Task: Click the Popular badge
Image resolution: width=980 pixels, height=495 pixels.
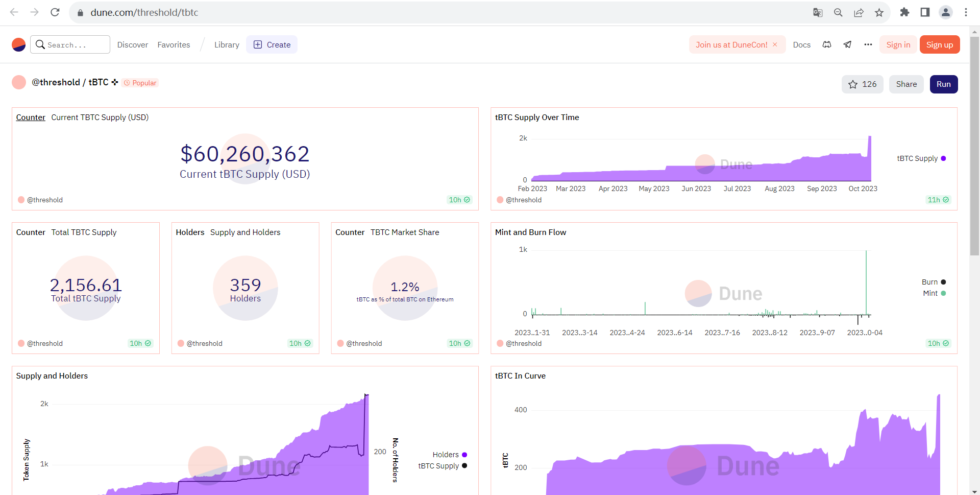Action: pos(140,83)
